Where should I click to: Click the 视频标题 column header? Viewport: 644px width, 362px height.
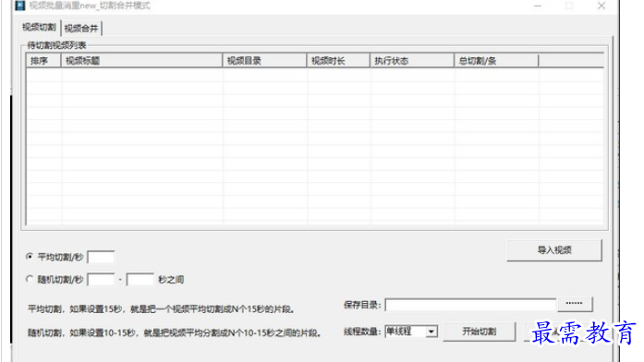coord(141,61)
